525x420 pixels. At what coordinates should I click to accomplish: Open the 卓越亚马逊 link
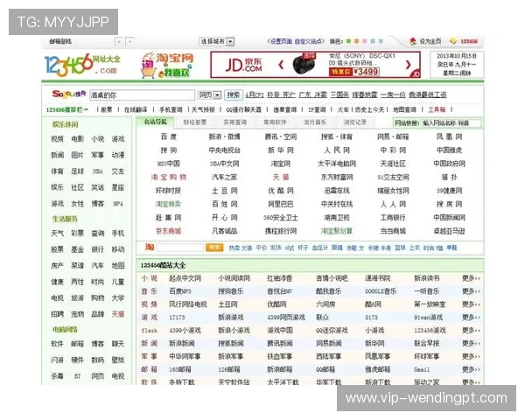(x=450, y=231)
